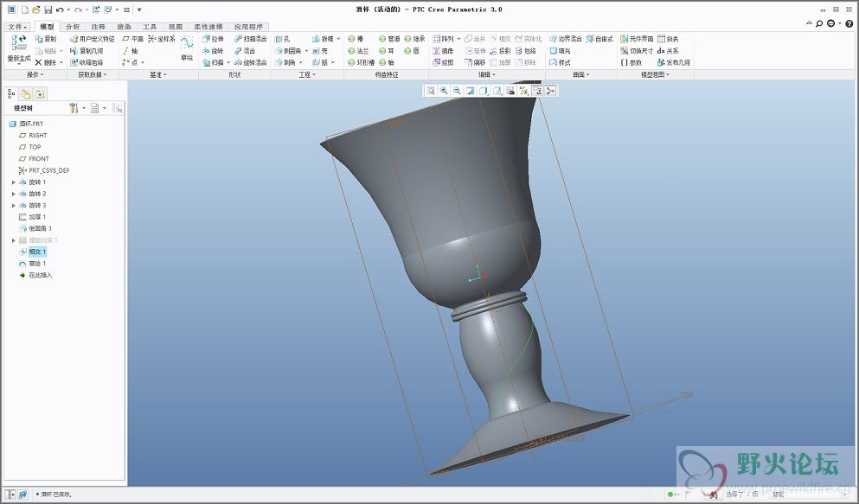
Task: Open the 编辑 group dropdown
Action: (x=487, y=74)
